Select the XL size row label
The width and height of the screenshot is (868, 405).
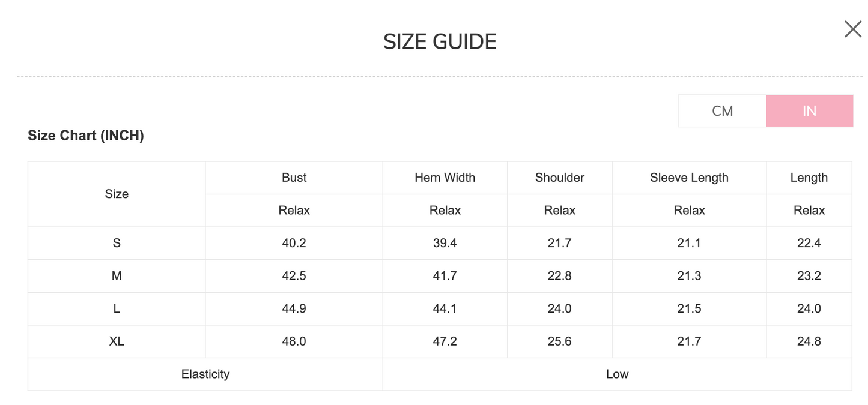[x=117, y=341]
